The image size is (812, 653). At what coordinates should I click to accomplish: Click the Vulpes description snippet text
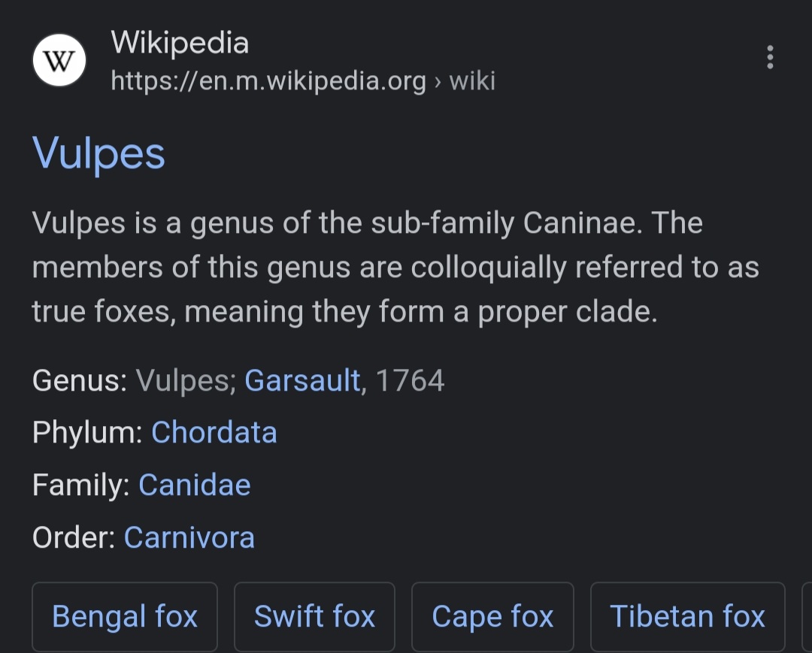395,268
